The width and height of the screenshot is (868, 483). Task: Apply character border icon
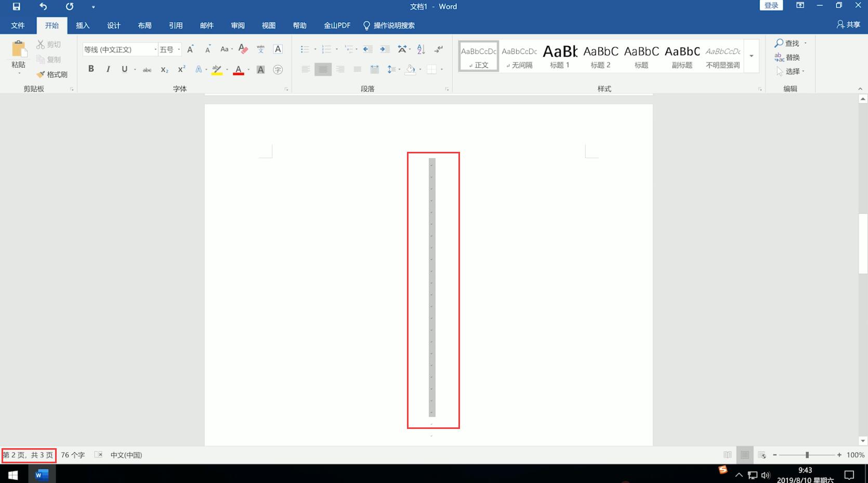[x=278, y=49]
